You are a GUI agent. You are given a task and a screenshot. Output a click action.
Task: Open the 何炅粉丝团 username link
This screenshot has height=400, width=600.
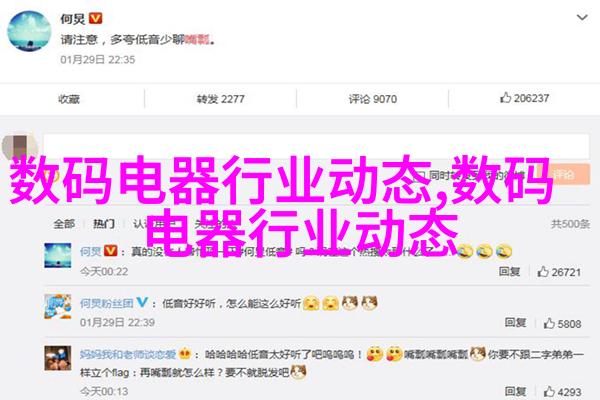tap(106, 303)
